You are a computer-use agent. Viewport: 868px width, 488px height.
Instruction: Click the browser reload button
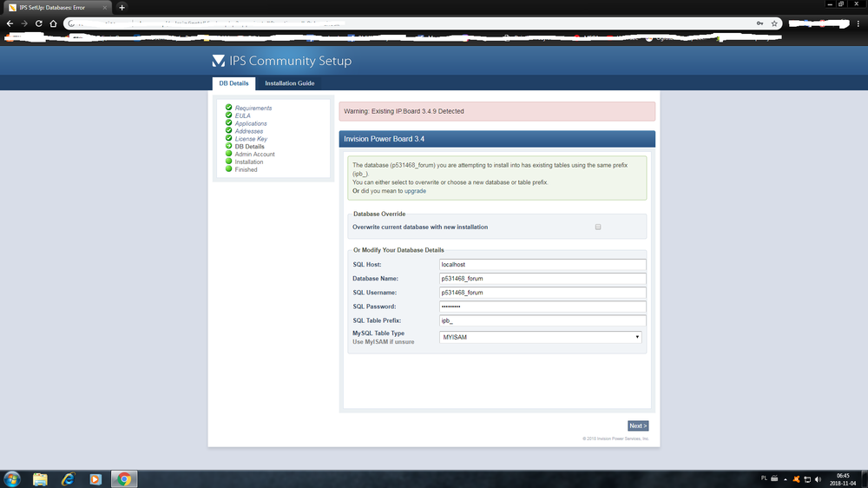pos(39,23)
